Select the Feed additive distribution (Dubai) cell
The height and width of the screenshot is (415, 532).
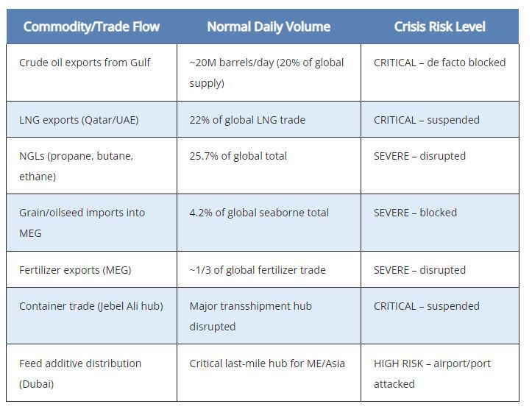pos(80,373)
